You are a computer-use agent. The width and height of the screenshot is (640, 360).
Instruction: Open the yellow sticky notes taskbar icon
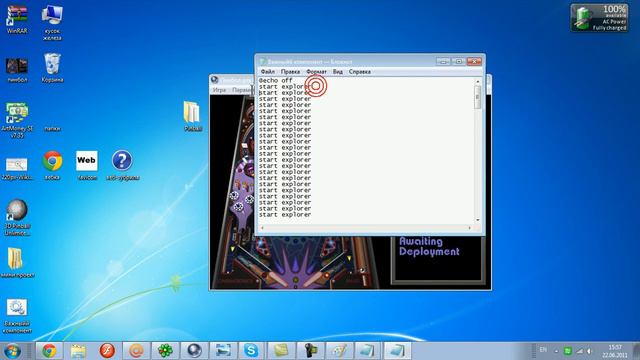(281, 351)
